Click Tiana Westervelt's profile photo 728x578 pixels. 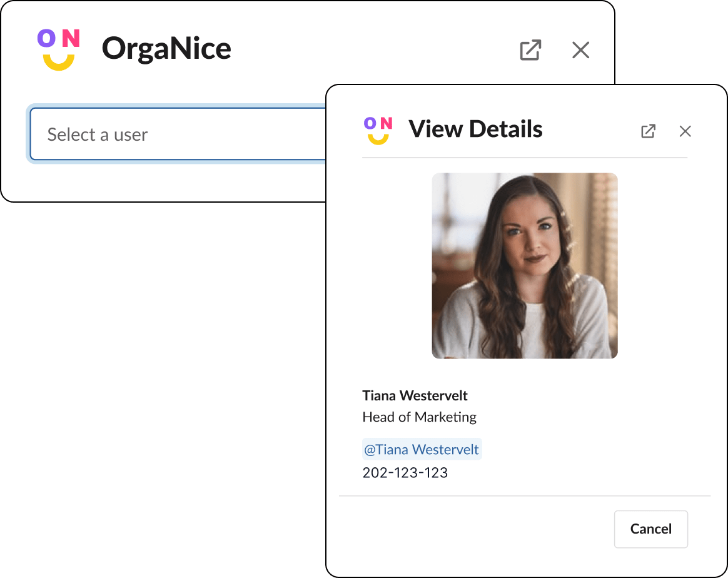point(525,265)
